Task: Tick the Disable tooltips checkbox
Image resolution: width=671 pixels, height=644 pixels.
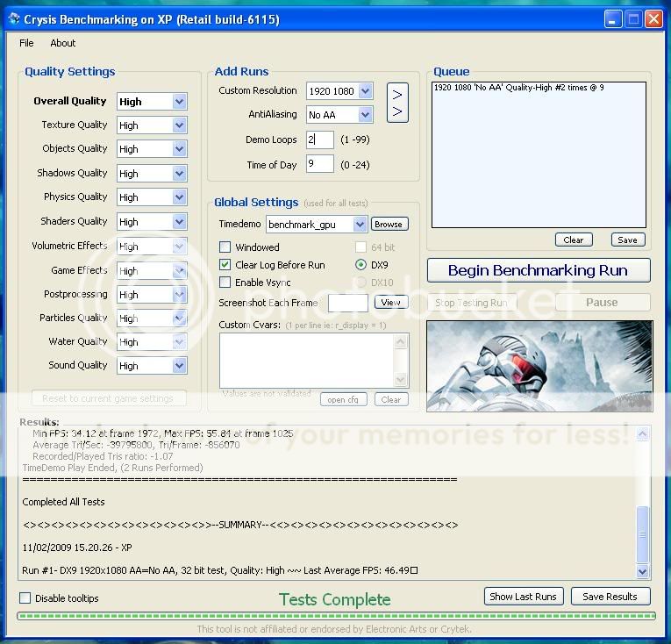Action: (x=25, y=598)
